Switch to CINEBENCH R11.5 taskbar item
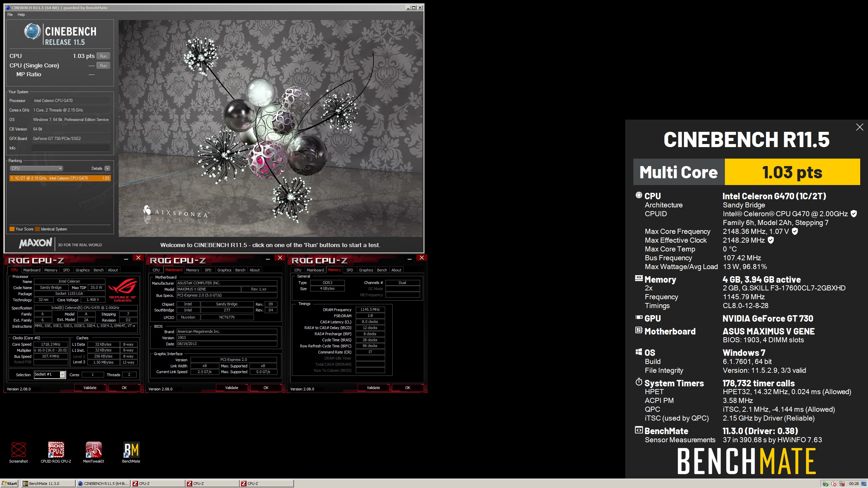Screen dimensions: 868x488 (103, 484)
